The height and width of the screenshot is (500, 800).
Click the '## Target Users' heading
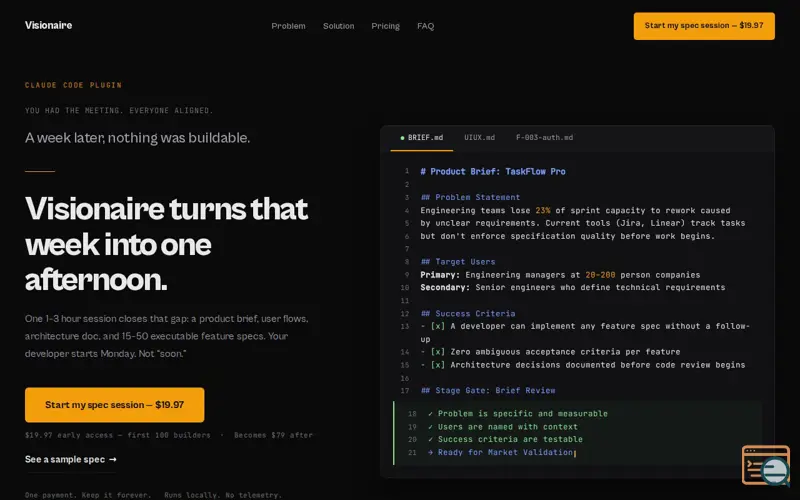[x=458, y=262]
